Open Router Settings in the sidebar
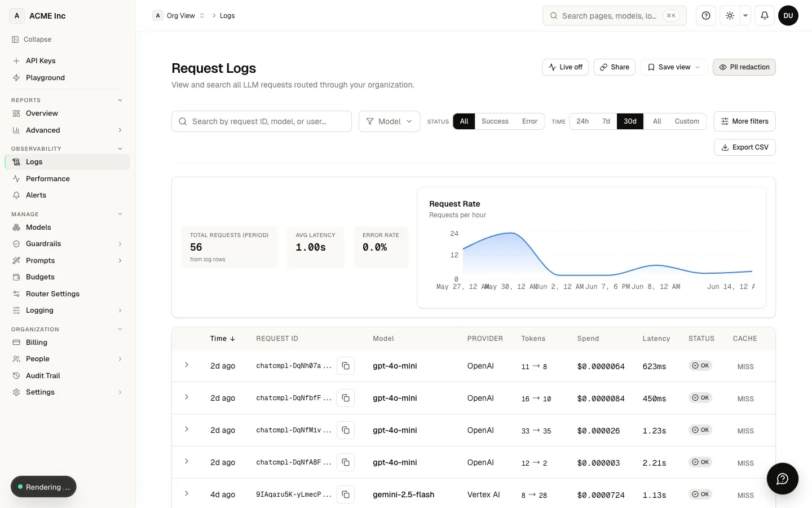The width and height of the screenshot is (812, 508). [68, 294]
